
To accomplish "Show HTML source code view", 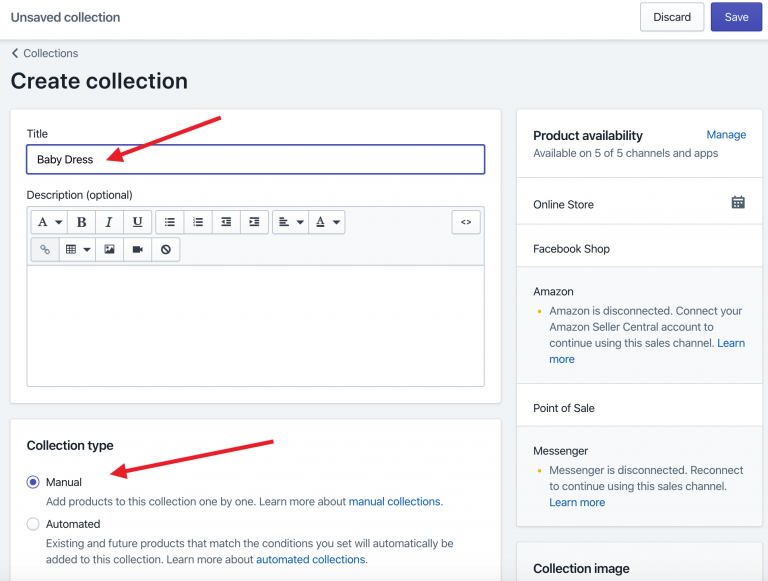I will pyautogui.click(x=466, y=222).
